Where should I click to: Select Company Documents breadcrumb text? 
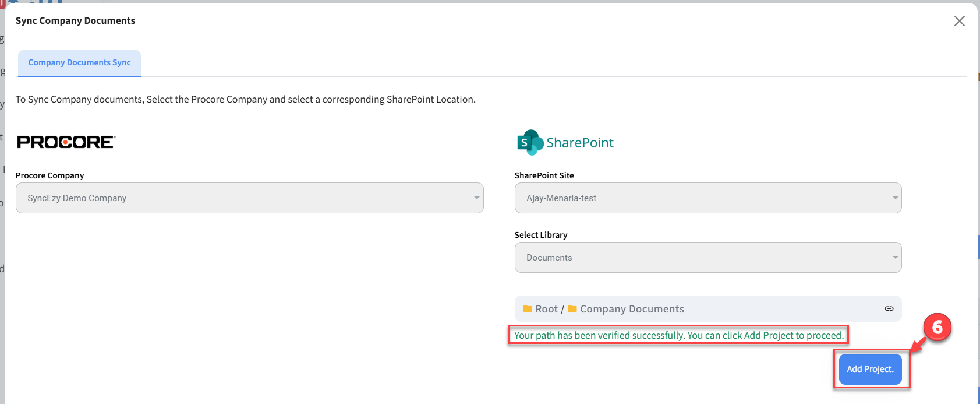[632, 309]
